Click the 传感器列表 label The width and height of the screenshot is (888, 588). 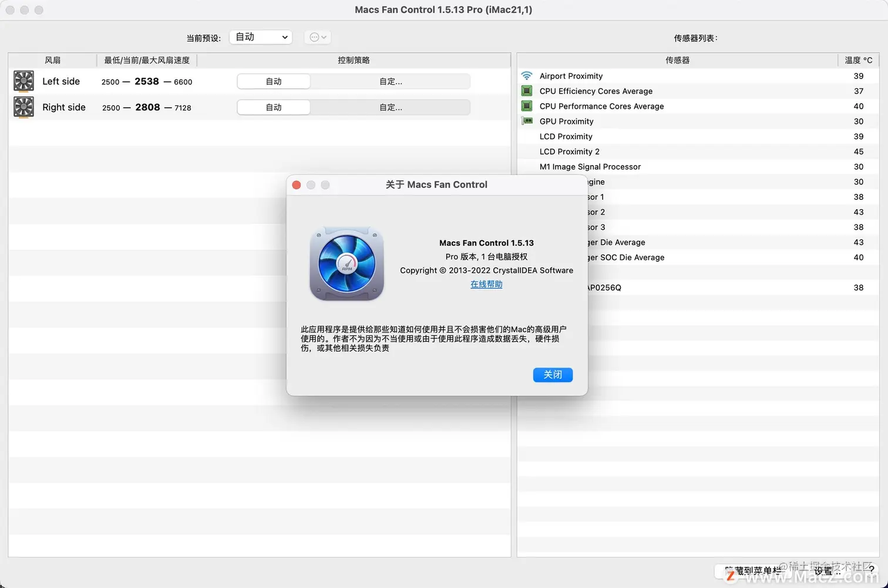(695, 38)
